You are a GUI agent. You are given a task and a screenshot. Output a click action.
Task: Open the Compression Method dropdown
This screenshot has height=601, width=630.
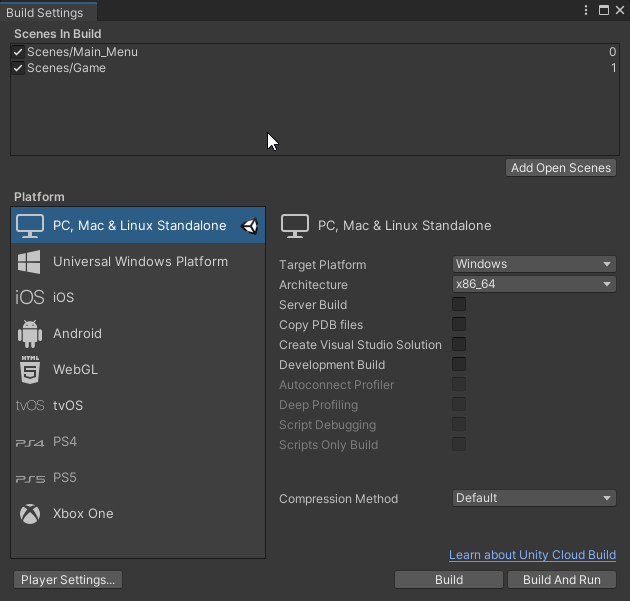click(x=534, y=498)
